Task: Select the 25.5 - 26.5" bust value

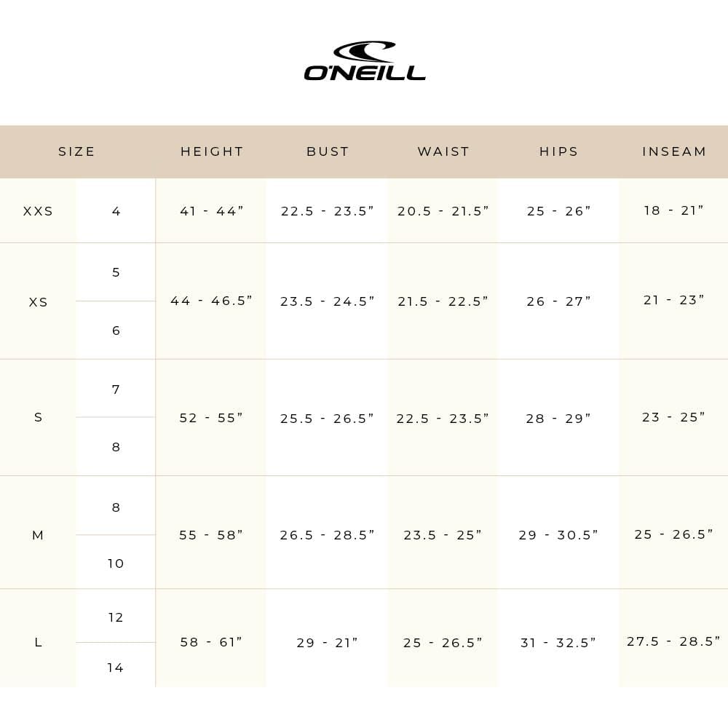Action: [328, 419]
